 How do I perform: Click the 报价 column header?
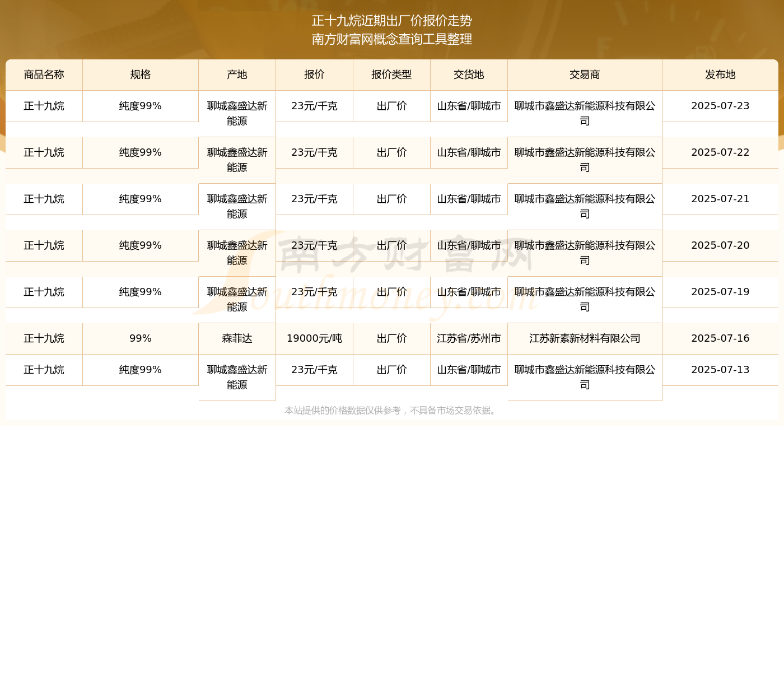(315, 75)
